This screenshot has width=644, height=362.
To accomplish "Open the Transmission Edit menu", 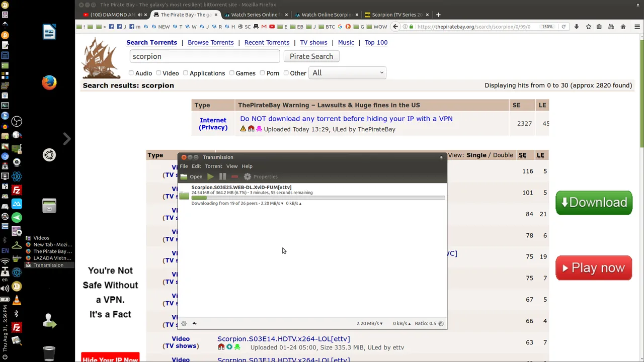I will pos(196,166).
